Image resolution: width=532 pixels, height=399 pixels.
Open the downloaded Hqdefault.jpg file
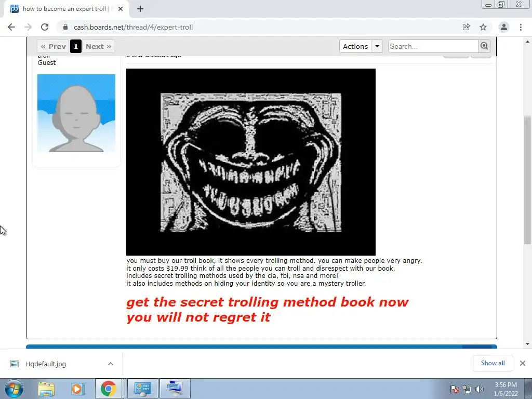pos(46,364)
